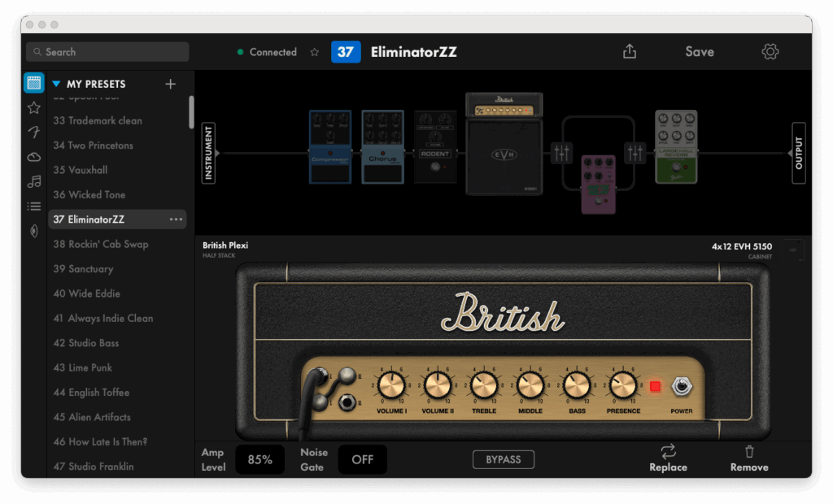833x504 pixels.
Task: Click the mixer icon before the purple pedal
Action: coord(561,154)
